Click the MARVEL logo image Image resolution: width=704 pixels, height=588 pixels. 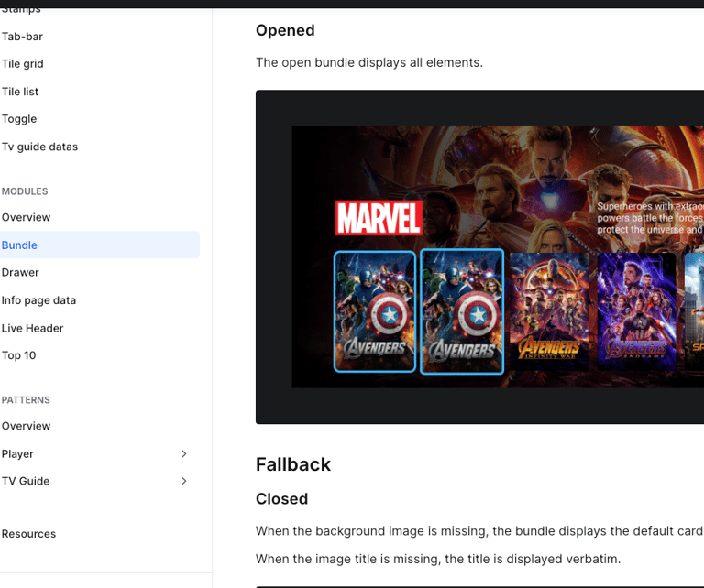pos(379,218)
